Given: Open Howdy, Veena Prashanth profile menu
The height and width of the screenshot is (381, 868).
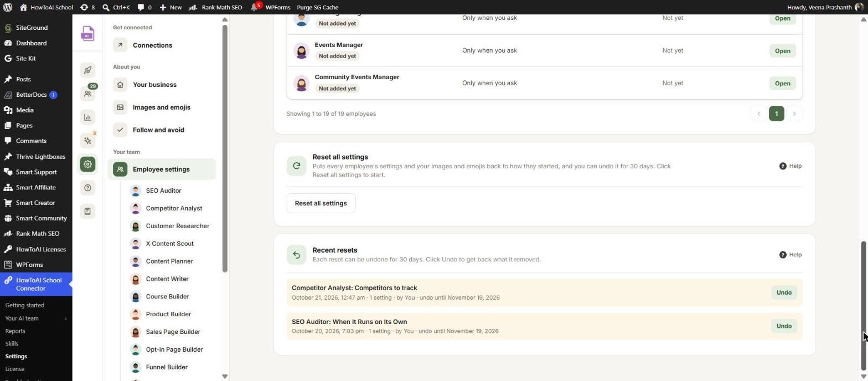Looking at the screenshot, I should coord(826,7).
